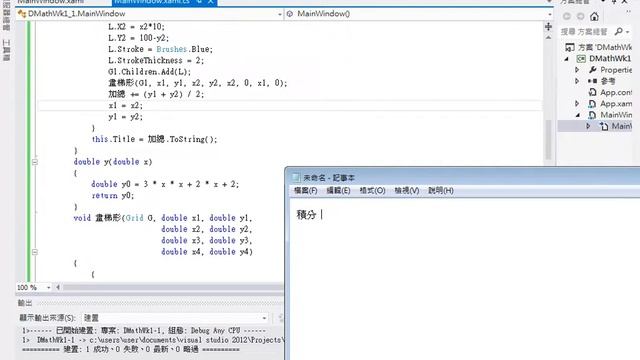Screen dimensions: 640x360
Task: Click the code editor vertical scrollbar thumb
Action: 549,140
